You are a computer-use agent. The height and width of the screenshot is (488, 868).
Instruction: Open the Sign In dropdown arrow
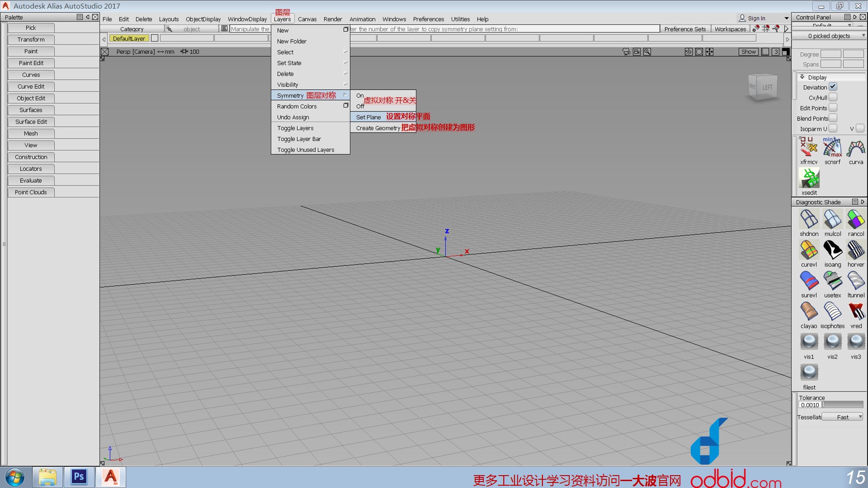point(786,18)
